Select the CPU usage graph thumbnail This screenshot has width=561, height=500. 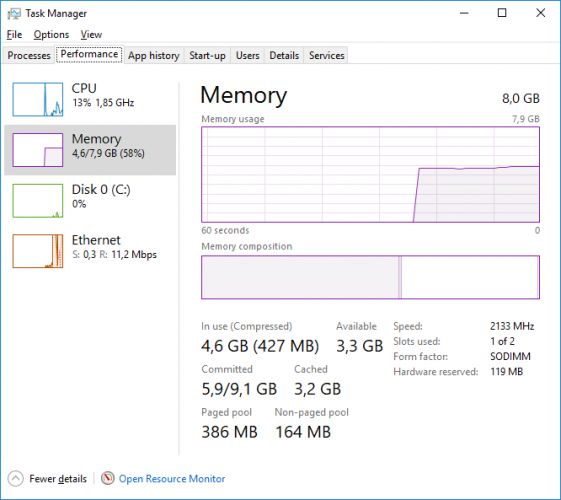pyautogui.click(x=38, y=99)
